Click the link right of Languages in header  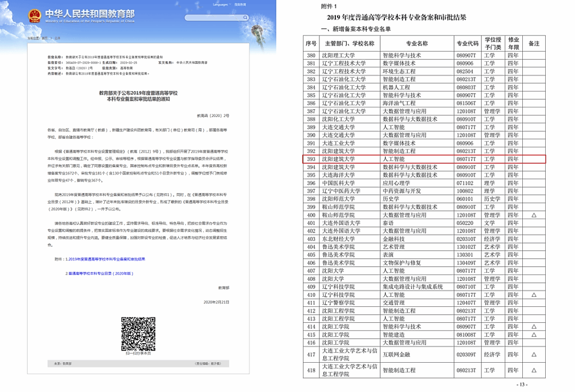coord(240,4)
